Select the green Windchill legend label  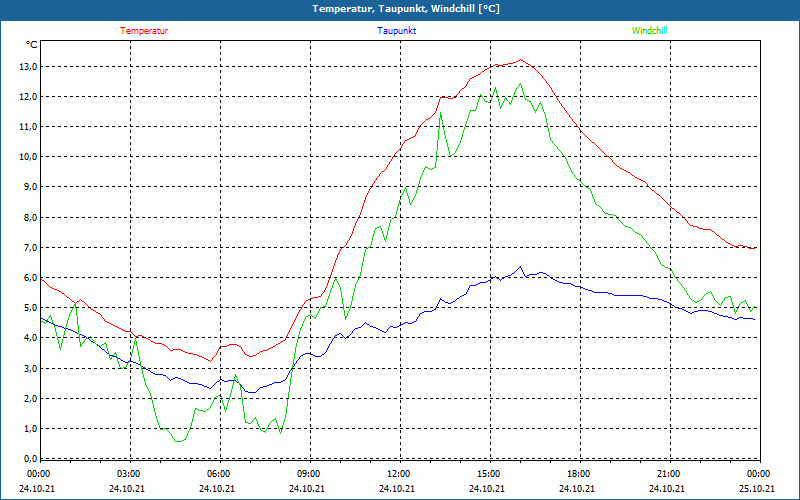pyautogui.click(x=649, y=31)
